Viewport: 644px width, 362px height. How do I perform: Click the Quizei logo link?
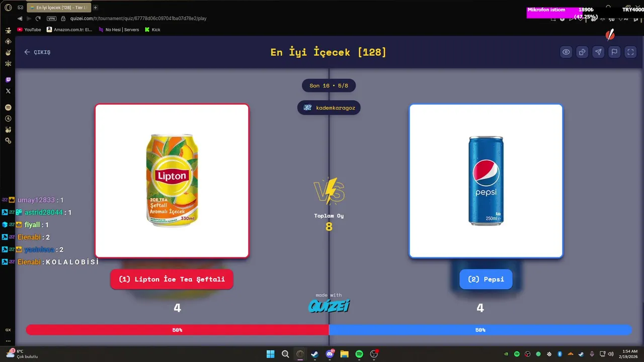tap(329, 305)
